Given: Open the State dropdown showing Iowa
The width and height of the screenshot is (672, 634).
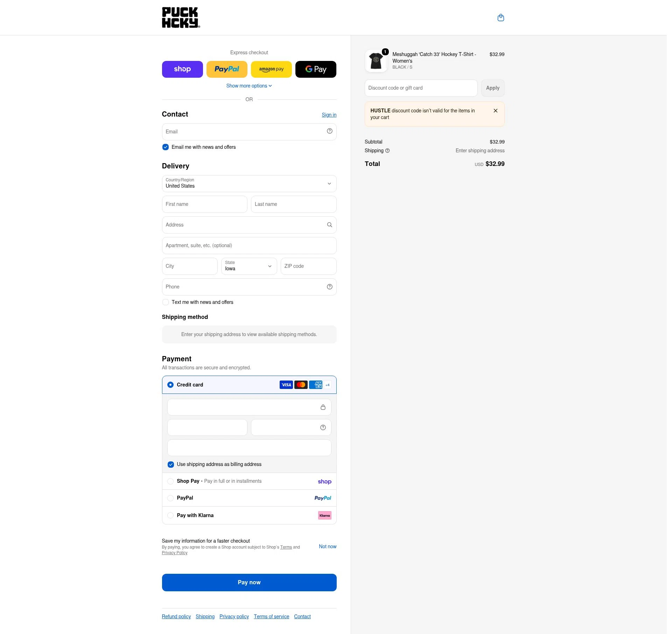Looking at the screenshot, I should point(249,266).
